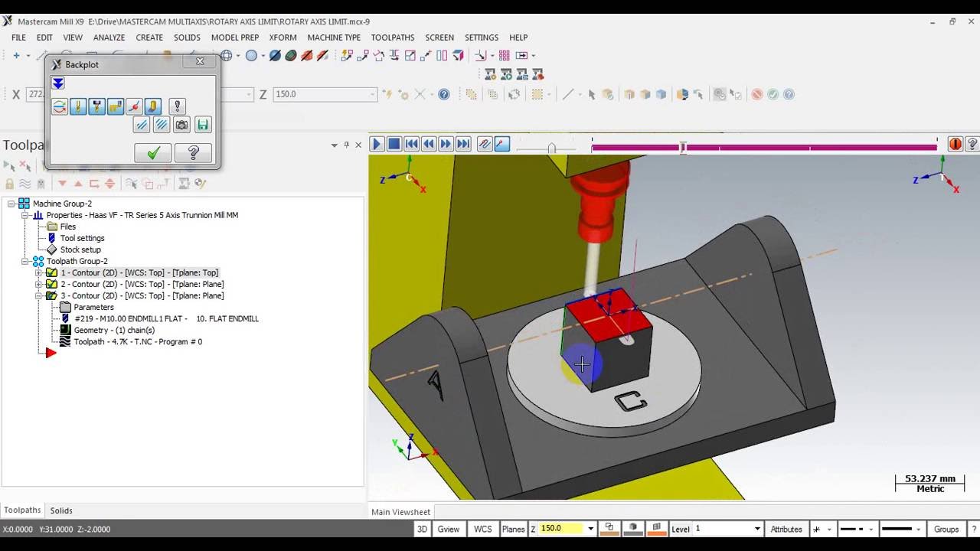
Task: Open Stock setup in the tree
Action: coord(80,249)
